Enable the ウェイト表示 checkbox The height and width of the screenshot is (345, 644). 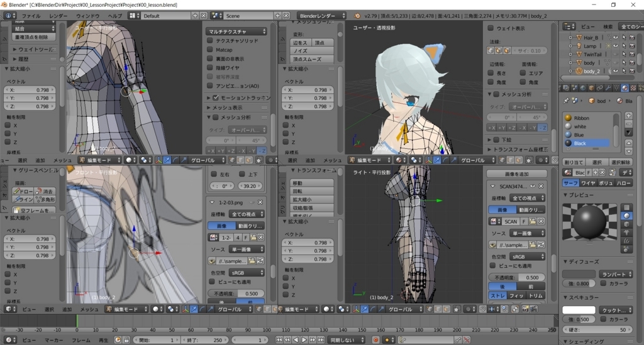pos(491,28)
